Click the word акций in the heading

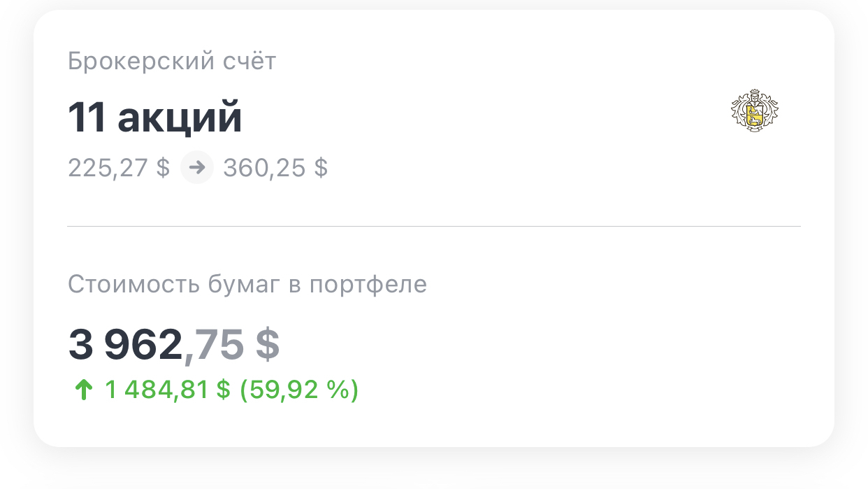point(180,118)
